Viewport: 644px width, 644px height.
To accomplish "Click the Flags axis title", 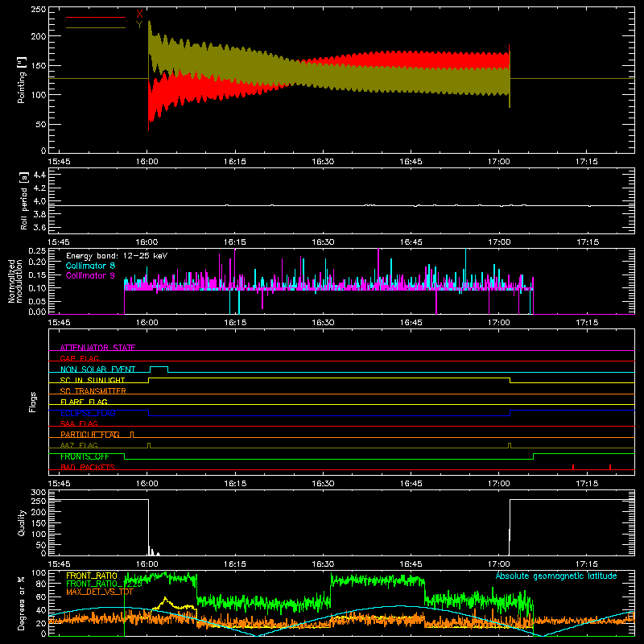I will (x=33, y=402).
